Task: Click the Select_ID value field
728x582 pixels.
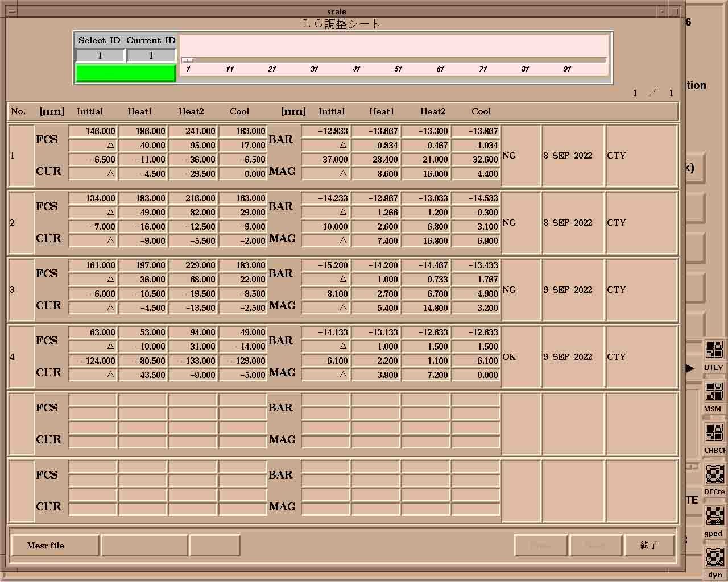Action: pyautogui.click(x=100, y=55)
